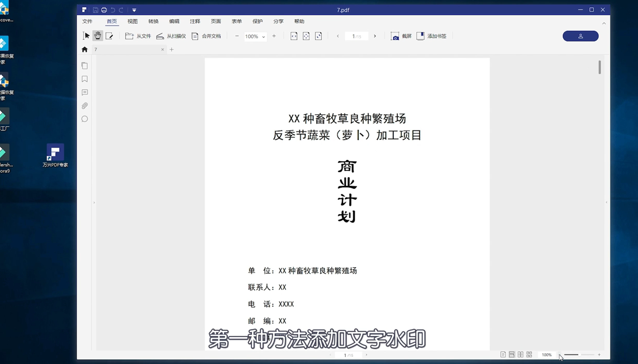Expand the quick access toolbar dropdown
The width and height of the screenshot is (638, 364).
134,10
